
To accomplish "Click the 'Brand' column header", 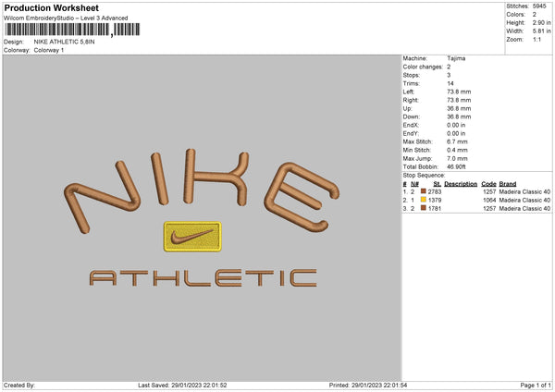I will 508,184.
